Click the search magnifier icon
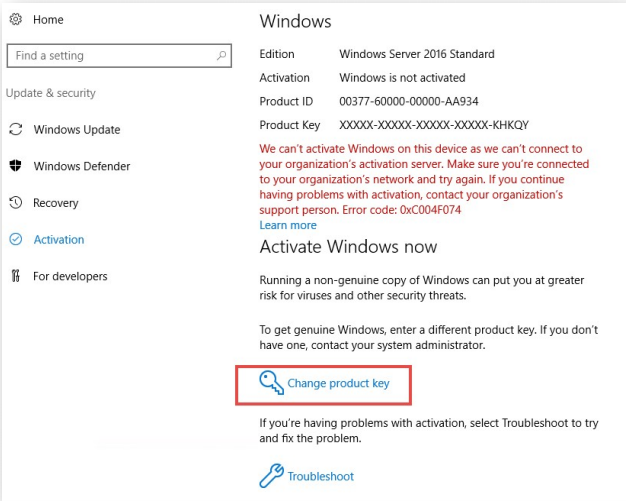The image size is (626, 501). [x=221, y=55]
